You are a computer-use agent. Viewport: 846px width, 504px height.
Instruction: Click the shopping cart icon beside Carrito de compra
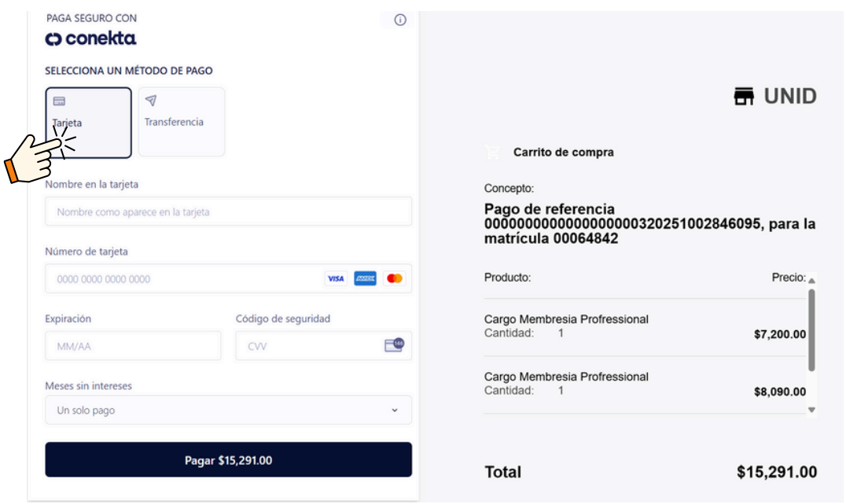coord(493,153)
